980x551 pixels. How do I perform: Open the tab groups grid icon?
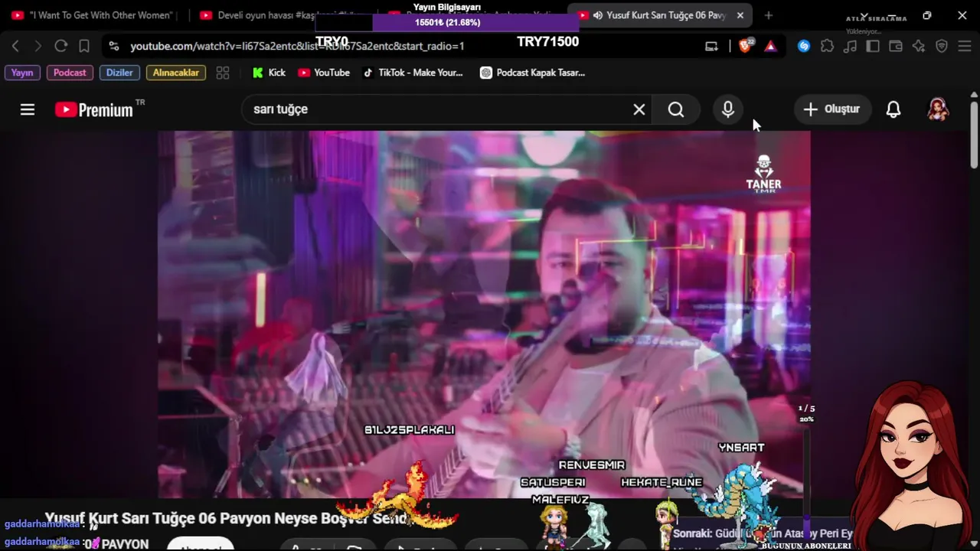(x=223, y=73)
